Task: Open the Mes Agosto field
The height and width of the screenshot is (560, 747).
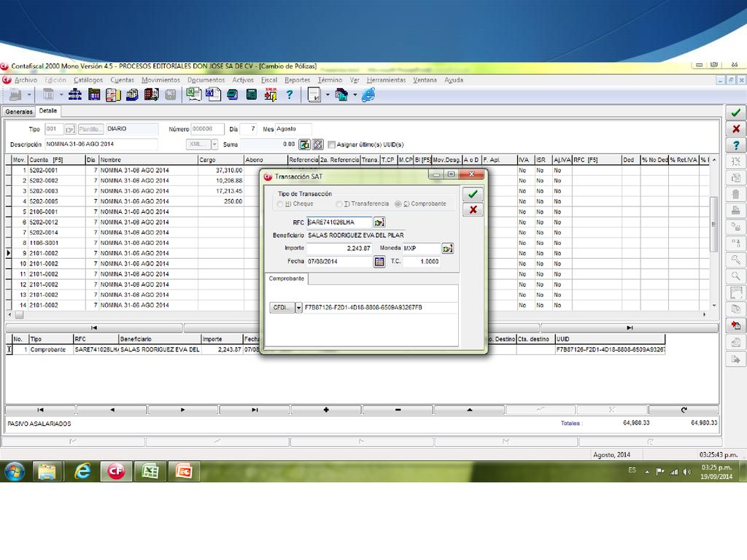Action: [x=293, y=129]
